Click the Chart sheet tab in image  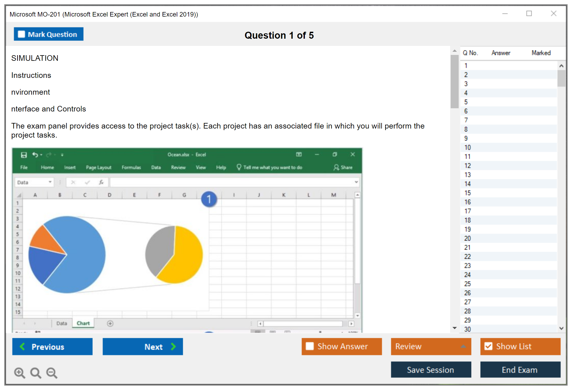[83, 323]
